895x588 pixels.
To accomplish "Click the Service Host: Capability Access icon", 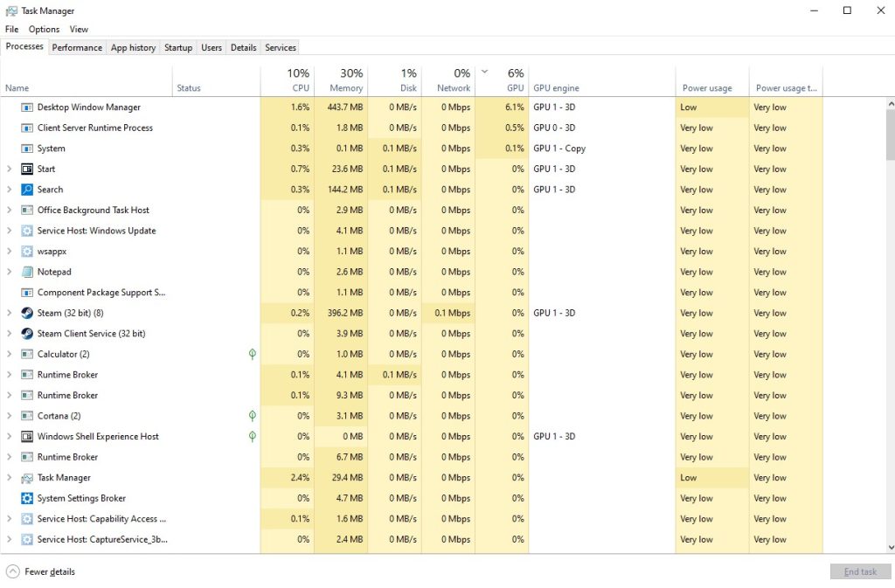I will point(27,519).
